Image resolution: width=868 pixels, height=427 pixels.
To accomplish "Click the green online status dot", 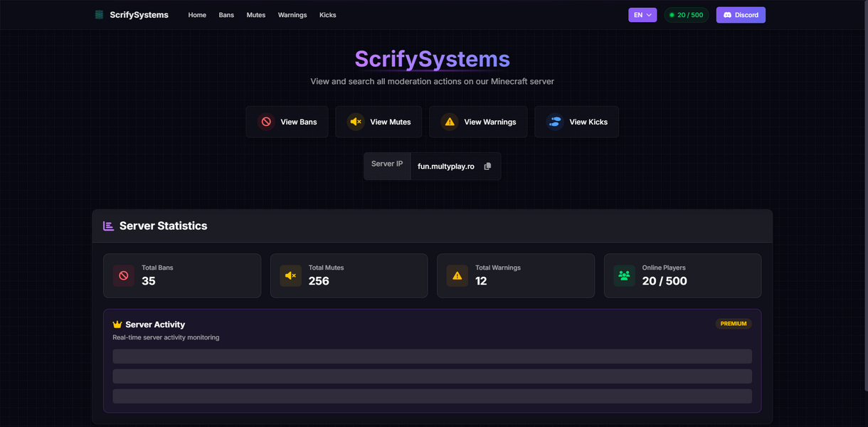I will [672, 15].
